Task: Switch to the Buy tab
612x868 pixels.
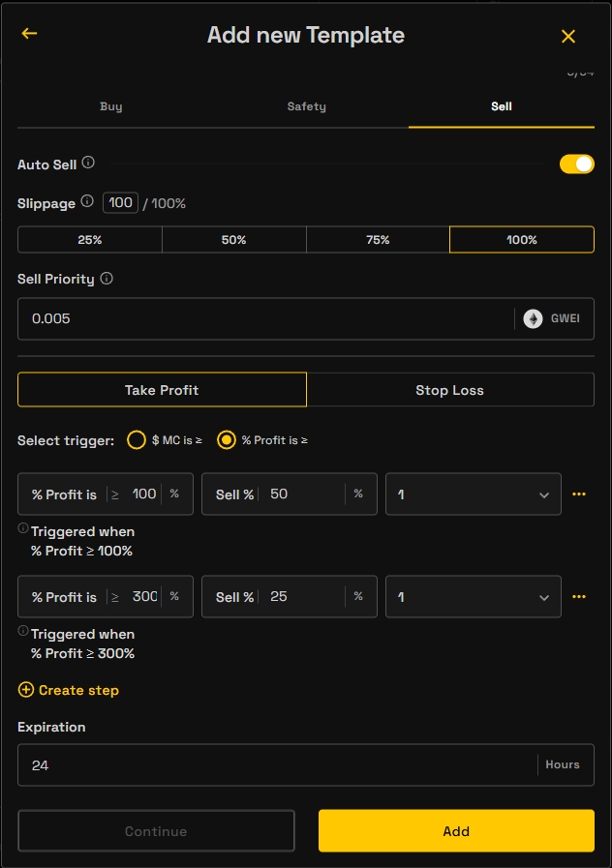Action: point(111,106)
